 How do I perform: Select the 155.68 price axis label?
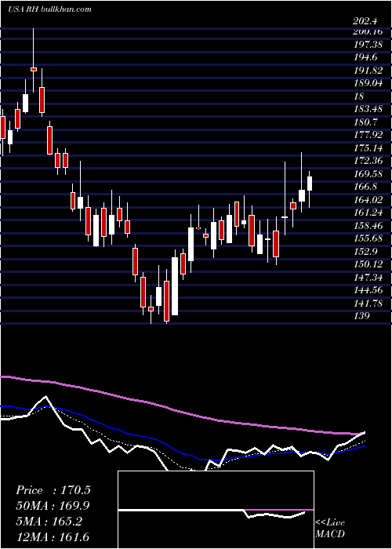tap(367, 238)
